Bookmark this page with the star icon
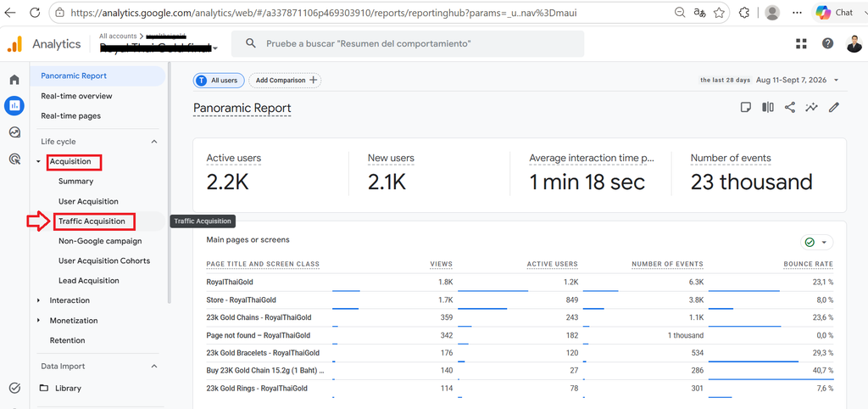 coord(719,12)
